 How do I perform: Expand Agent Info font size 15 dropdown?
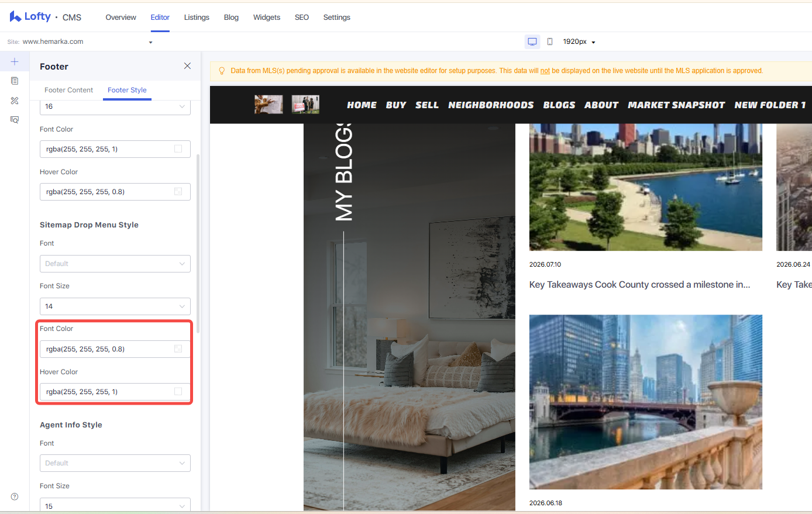coord(115,506)
